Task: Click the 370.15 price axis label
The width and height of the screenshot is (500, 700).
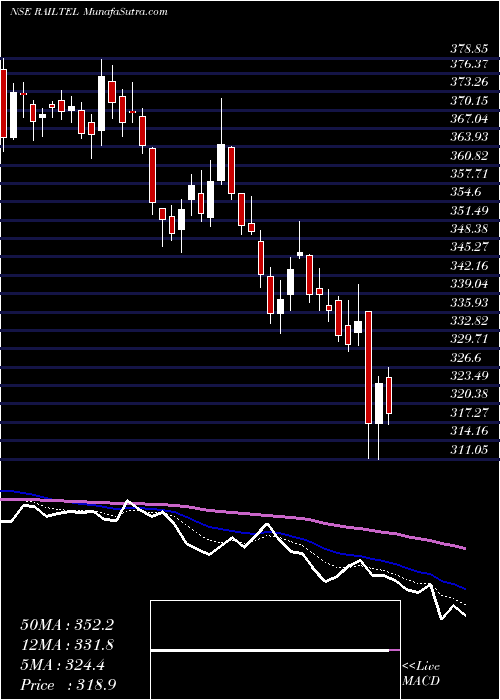Action: coord(468,101)
